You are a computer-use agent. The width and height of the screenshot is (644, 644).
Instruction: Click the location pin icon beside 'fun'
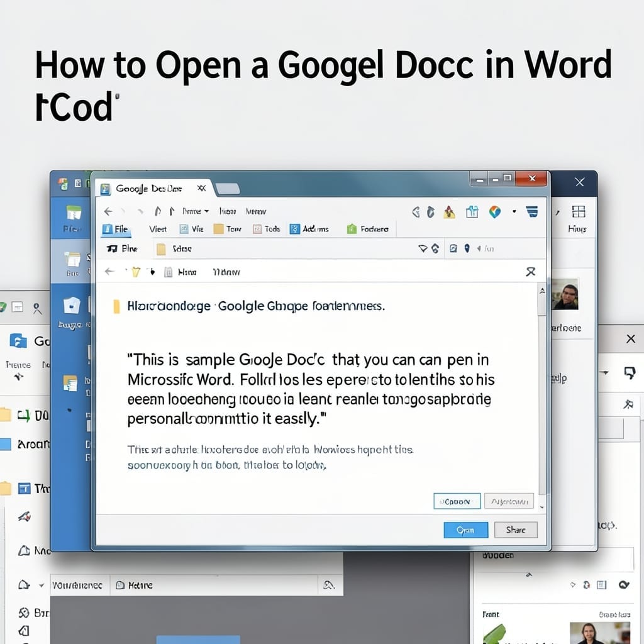(x=467, y=248)
